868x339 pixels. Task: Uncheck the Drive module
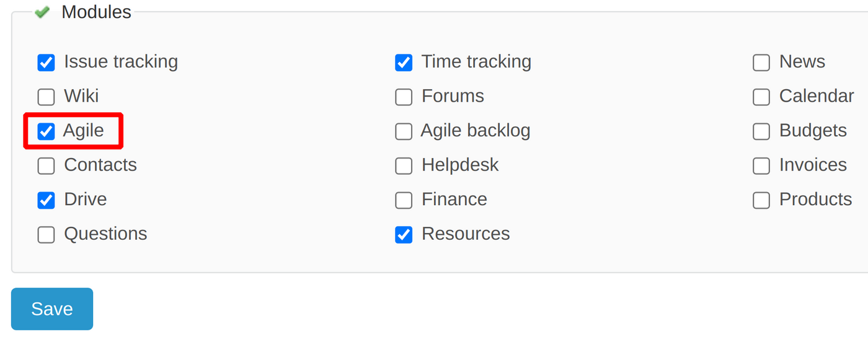tap(46, 200)
